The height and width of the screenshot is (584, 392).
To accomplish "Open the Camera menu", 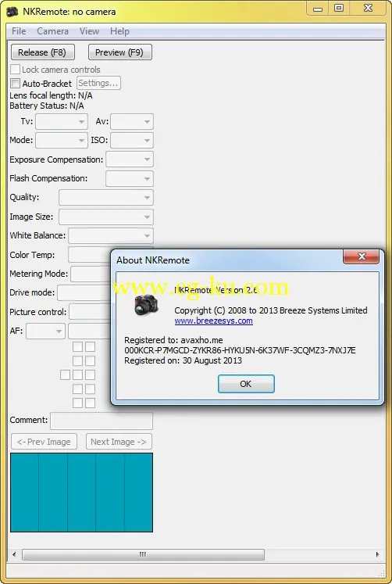I will (x=52, y=31).
